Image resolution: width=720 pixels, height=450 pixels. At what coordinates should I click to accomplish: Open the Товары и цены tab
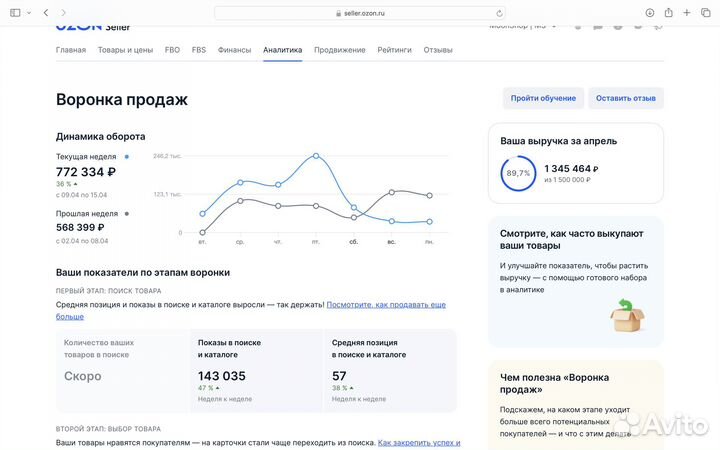coord(125,50)
